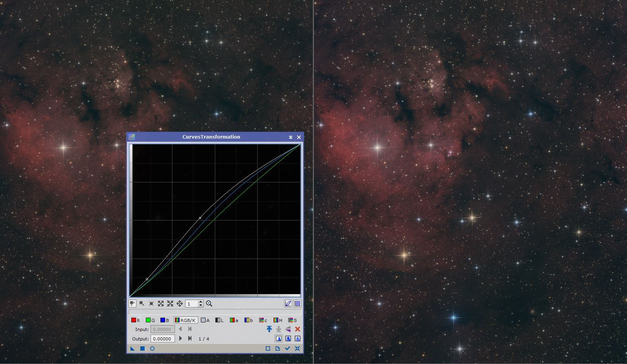Viewport: 627px width, 364px height.
Task: Toggle show all curves button
Action: 288,304
